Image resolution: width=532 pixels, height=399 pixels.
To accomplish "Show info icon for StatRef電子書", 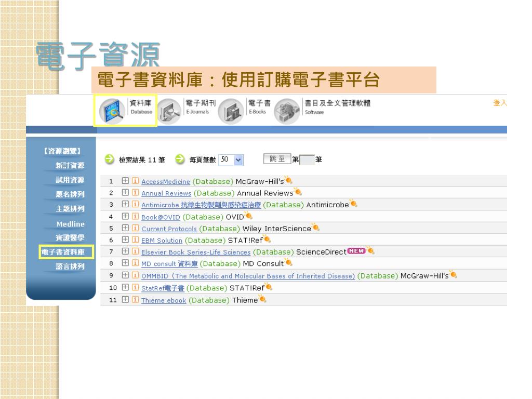I will 135,287.
